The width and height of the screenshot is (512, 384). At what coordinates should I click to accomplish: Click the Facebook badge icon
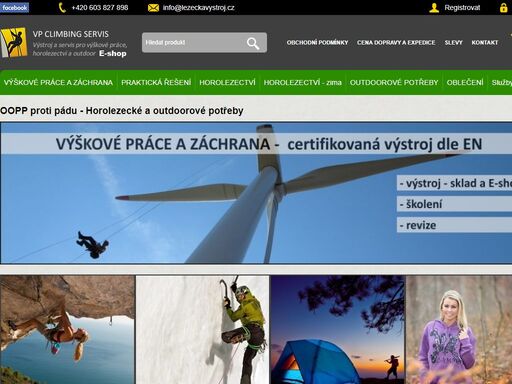(x=14, y=7)
